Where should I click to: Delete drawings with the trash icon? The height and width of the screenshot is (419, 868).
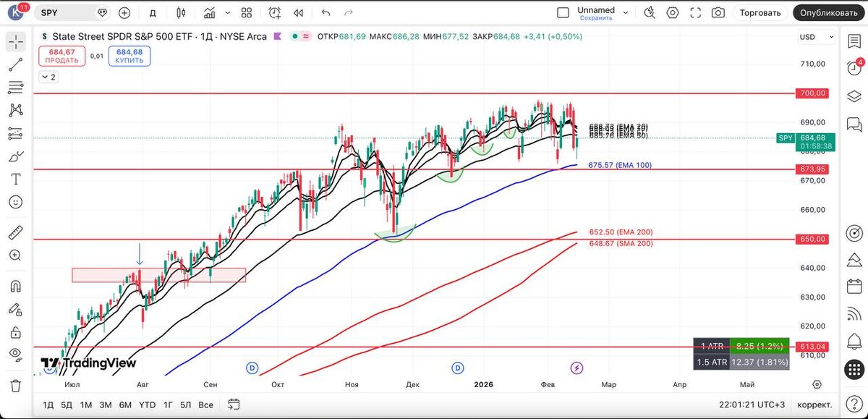tap(15, 385)
